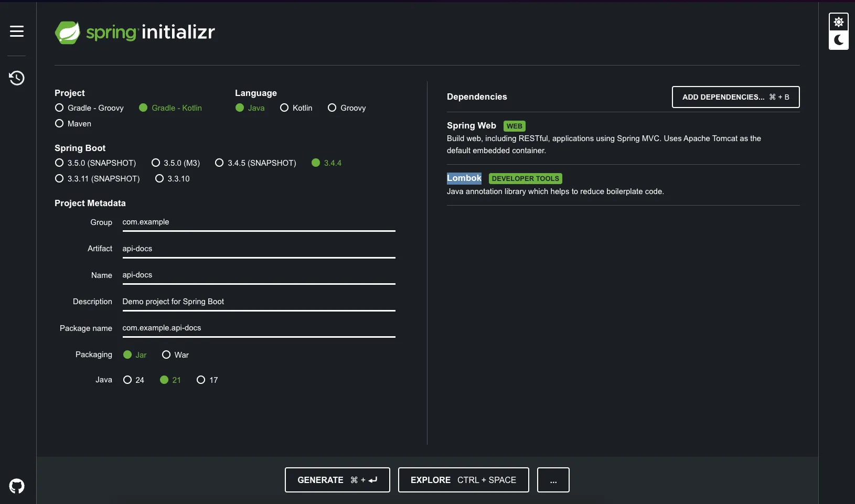The width and height of the screenshot is (855, 504).
Task: Click the Project Metadata heading
Action: [x=90, y=203]
